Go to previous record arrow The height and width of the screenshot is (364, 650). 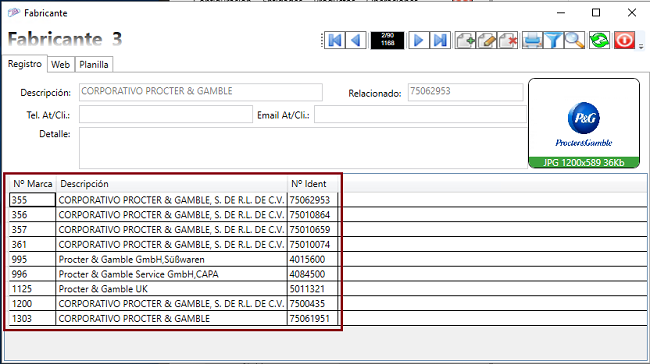click(356, 40)
